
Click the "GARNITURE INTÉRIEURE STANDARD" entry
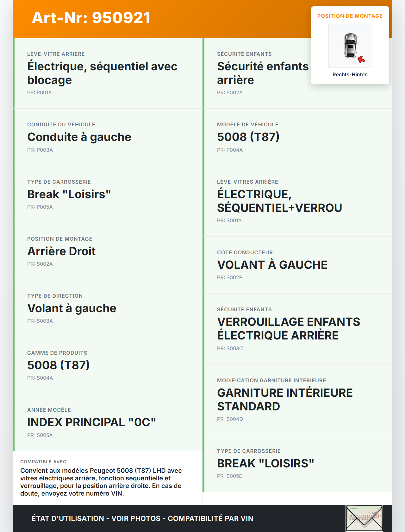click(284, 400)
